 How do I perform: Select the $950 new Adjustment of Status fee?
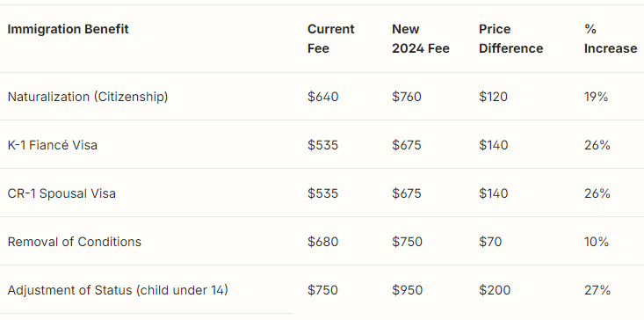407,290
